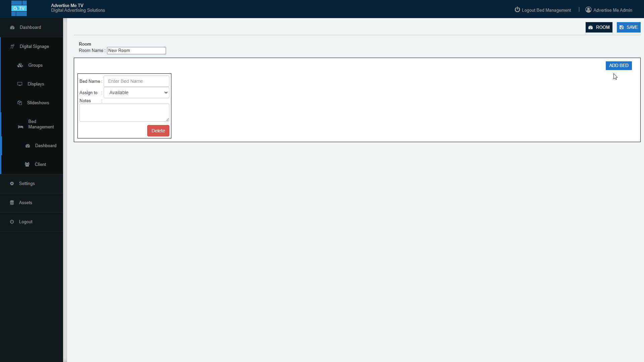This screenshot has height=362, width=644.
Task: Click the SAVE button
Action: (629, 27)
